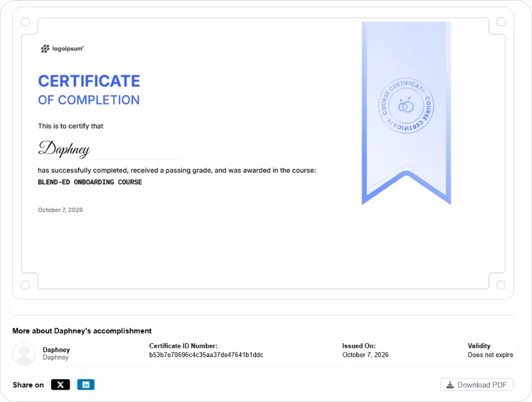Viewport: 532px width, 402px height.
Task: Click the 'Certificate ID Number:' label
Action: click(183, 346)
